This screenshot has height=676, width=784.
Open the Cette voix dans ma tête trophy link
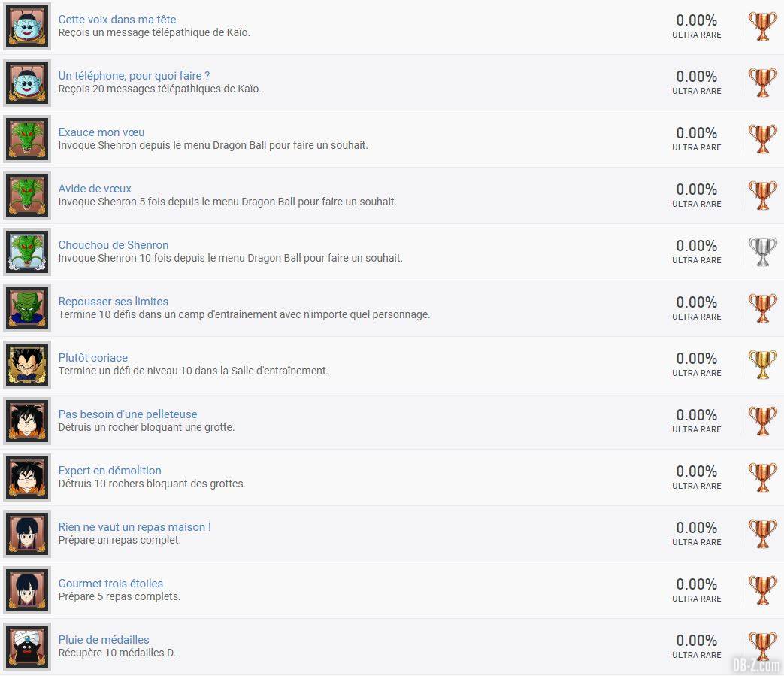pyautogui.click(x=117, y=20)
